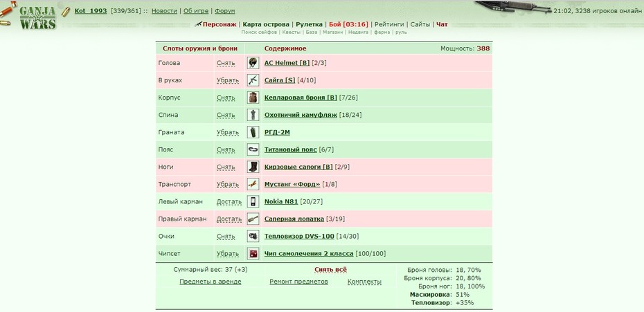Open the Новости link
Viewport: 644px width, 312px height.
tap(164, 11)
